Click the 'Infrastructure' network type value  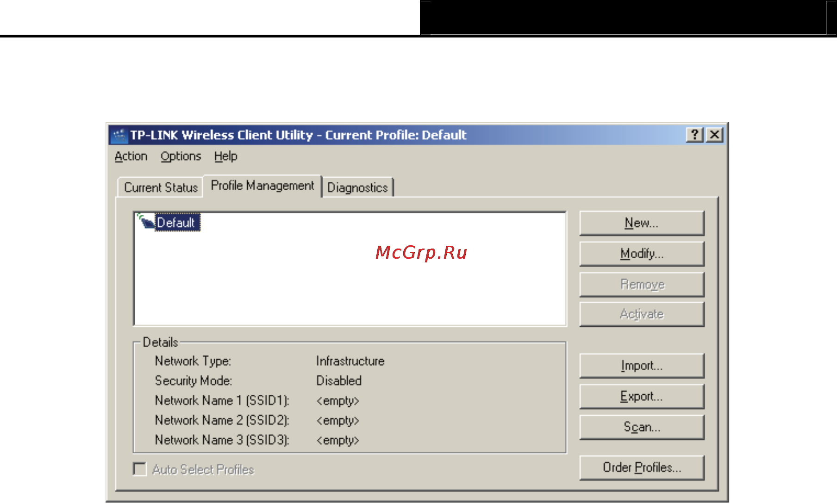[350, 361]
